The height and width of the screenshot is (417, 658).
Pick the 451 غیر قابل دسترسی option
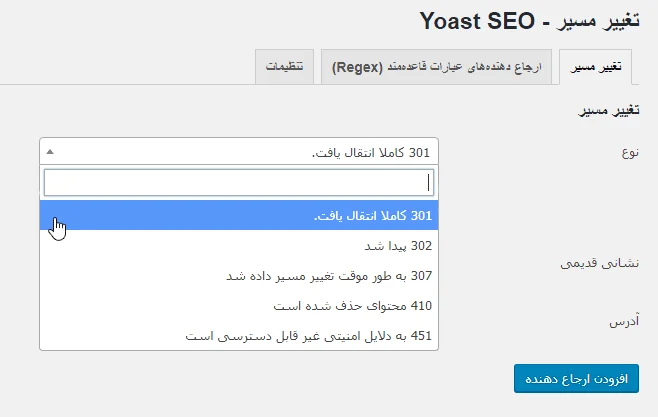(239, 336)
